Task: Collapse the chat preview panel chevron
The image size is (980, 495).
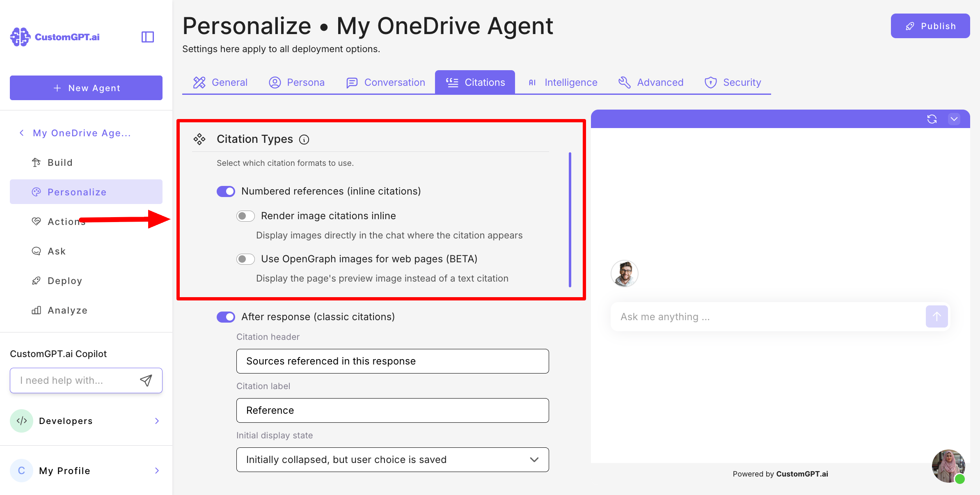Action: click(x=954, y=119)
